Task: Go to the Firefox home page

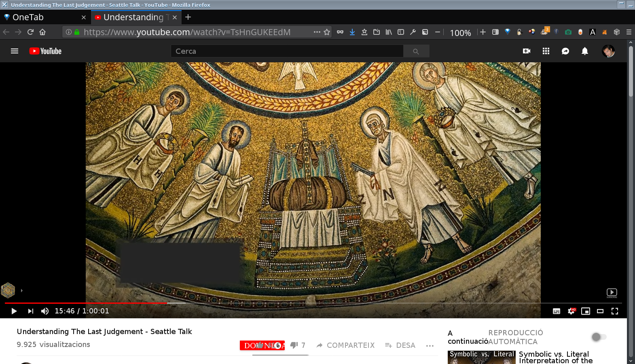Action: [42, 32]
